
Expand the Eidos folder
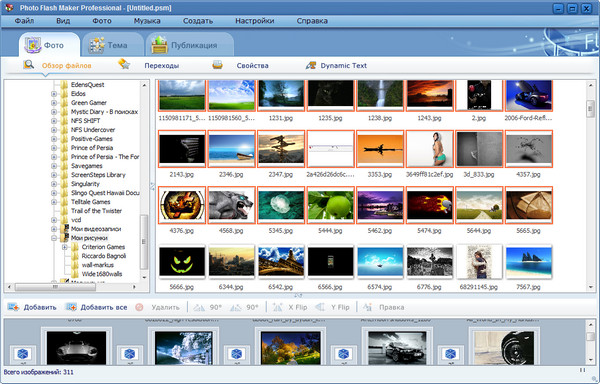54,94
